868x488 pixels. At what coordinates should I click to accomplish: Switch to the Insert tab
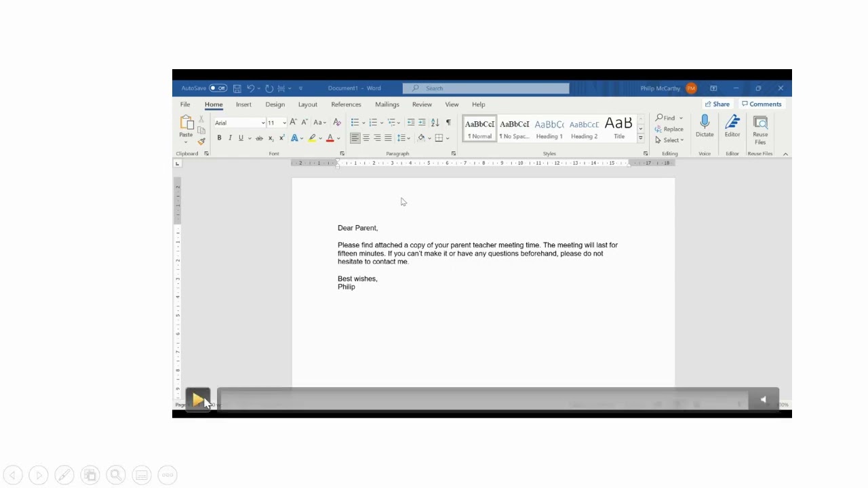(x=243, y=104)
